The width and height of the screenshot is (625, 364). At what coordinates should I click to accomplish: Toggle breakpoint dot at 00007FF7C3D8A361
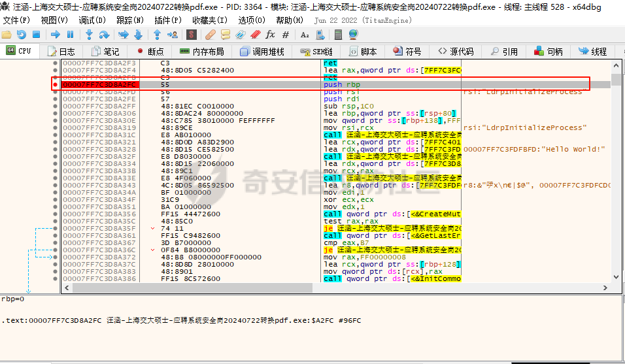[x=55, y=235]
